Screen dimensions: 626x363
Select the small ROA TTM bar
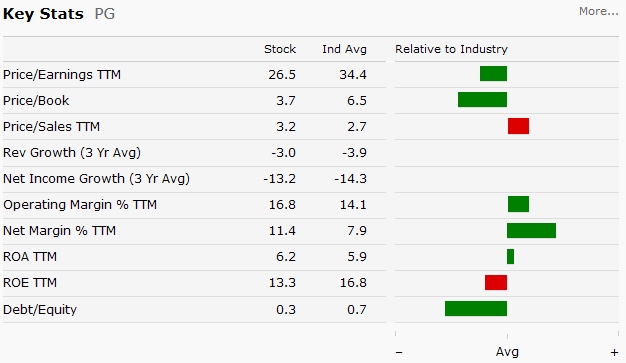(510, 256)
